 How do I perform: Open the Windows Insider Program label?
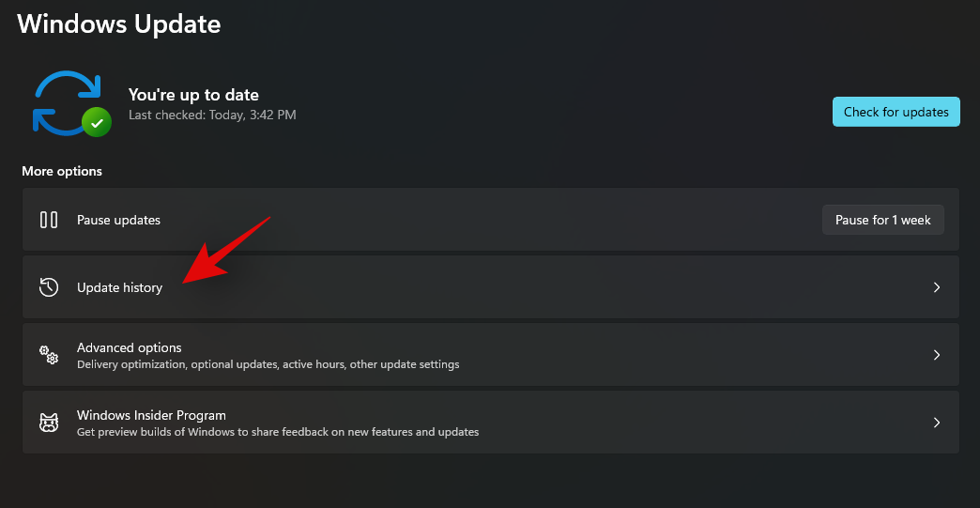click(x=151, y=415)
